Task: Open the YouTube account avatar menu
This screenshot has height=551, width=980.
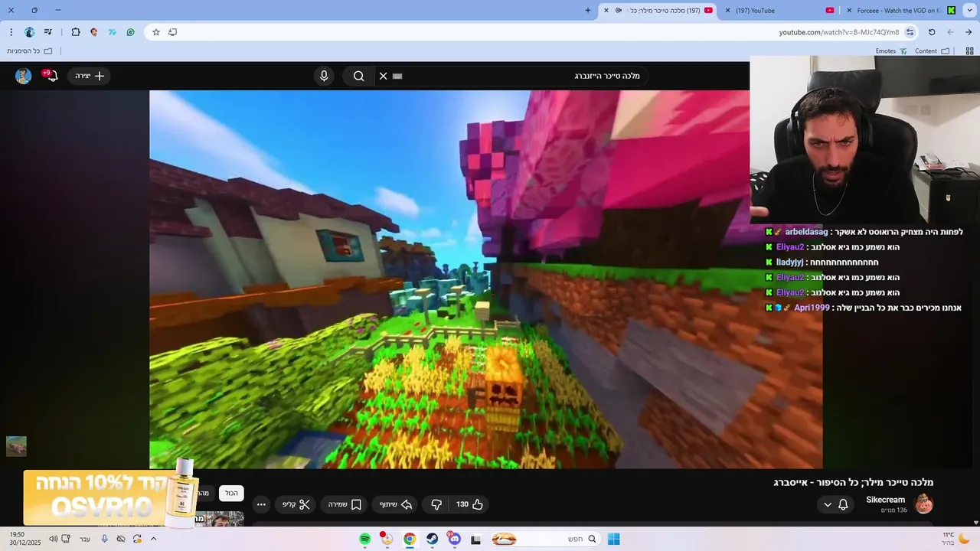Action: [24, 76]
